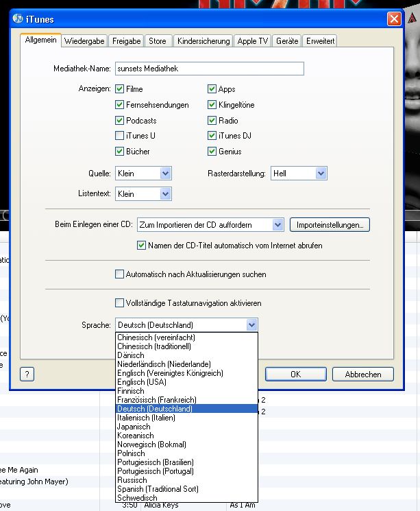Switch to the Store tab

tap(158, 41)
